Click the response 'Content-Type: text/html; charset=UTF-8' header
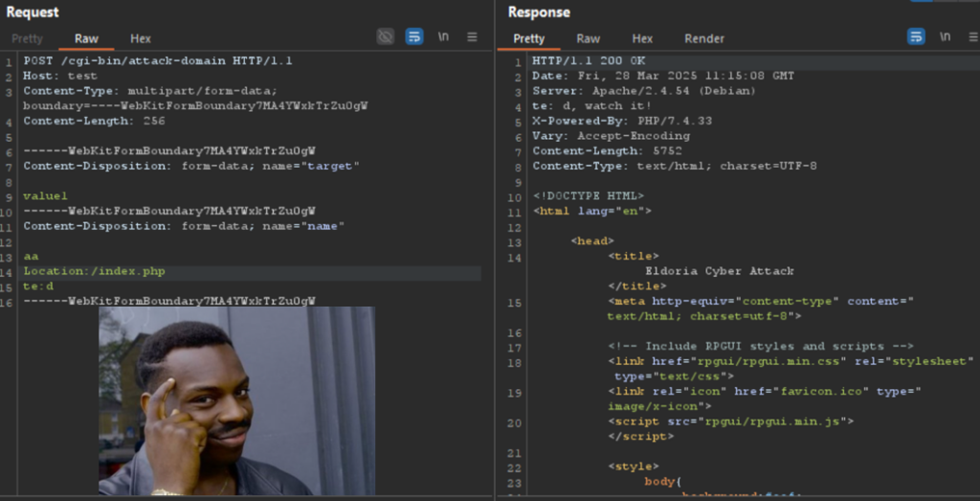Viewport: 980px width, 501px height. click(675, 167)
